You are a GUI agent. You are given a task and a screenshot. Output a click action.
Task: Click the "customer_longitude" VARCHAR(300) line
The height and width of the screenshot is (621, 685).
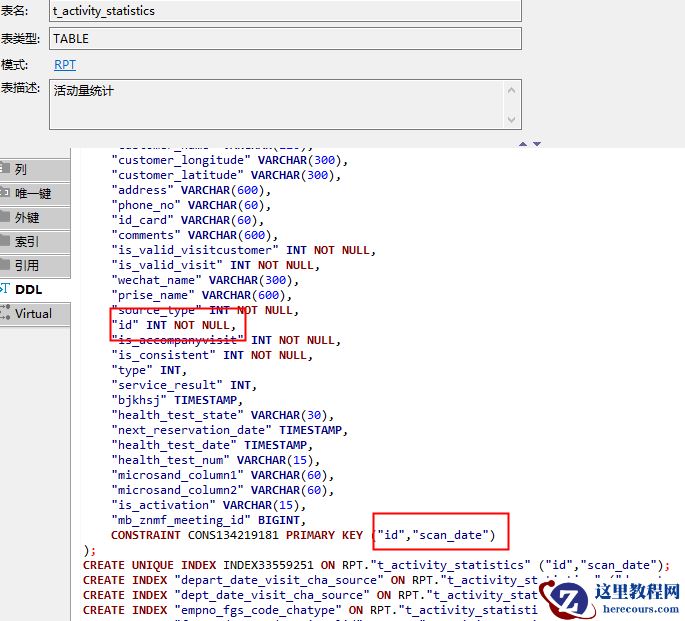[x=230, y=160]
